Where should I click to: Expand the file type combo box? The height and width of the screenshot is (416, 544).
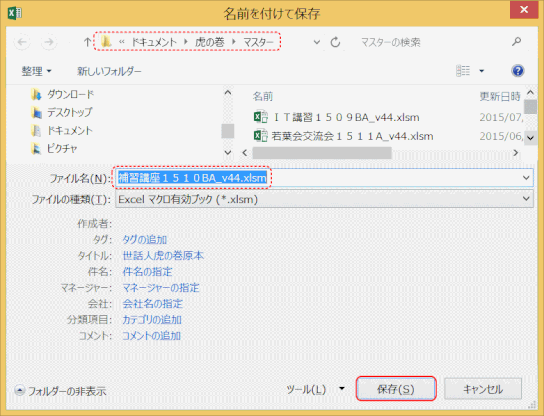[526, 199]
